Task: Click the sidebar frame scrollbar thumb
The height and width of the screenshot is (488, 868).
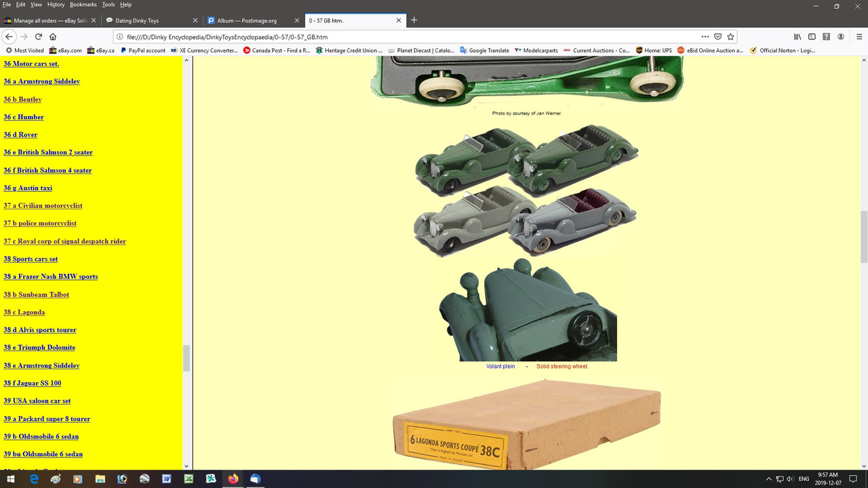Action: (x=186, y=359)
